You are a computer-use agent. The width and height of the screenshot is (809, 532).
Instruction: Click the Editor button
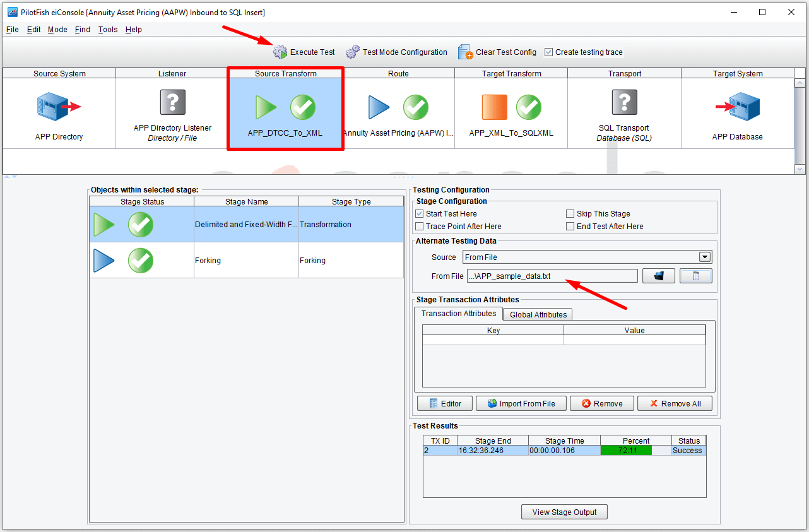tap(446, 403)
